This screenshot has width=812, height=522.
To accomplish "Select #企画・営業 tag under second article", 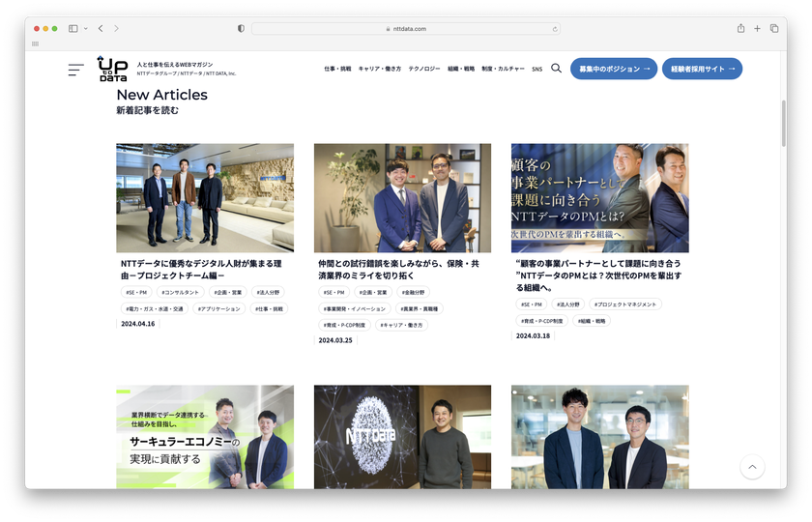I will (x=373, y=292).
